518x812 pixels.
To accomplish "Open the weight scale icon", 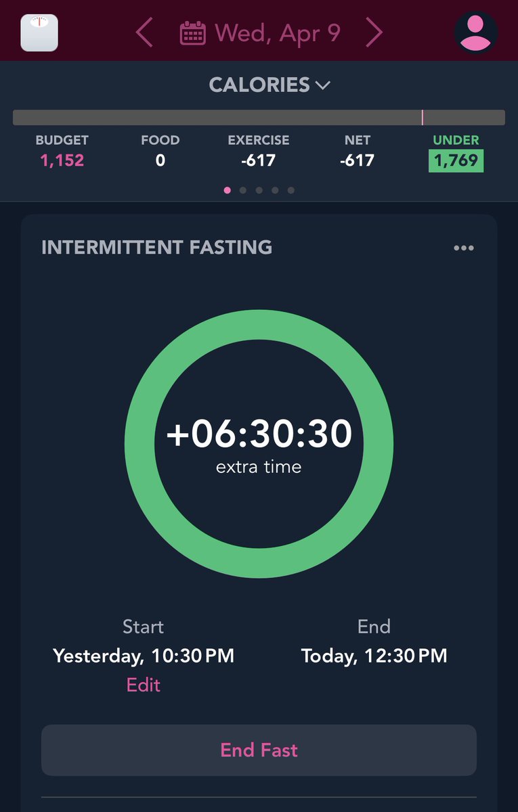I will click(x=39, y=32).
